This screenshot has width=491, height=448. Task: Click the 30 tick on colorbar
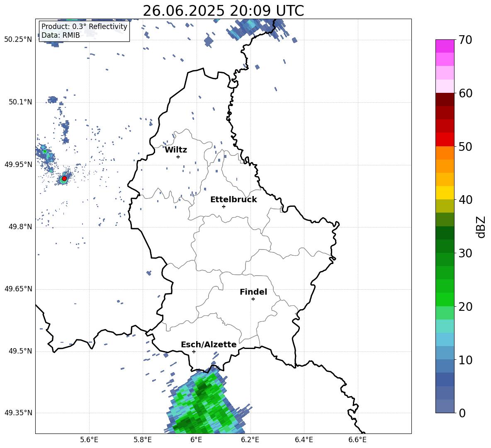pos(465,253)
